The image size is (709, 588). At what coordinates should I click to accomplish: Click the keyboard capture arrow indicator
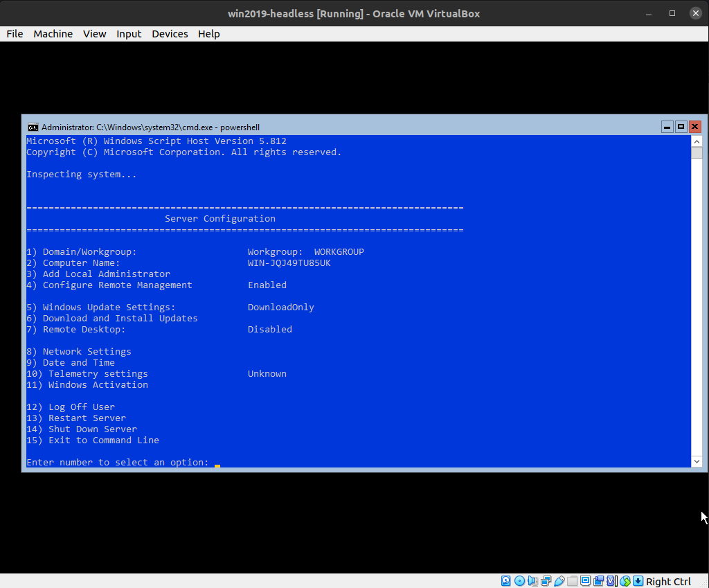tap(638, 581)
